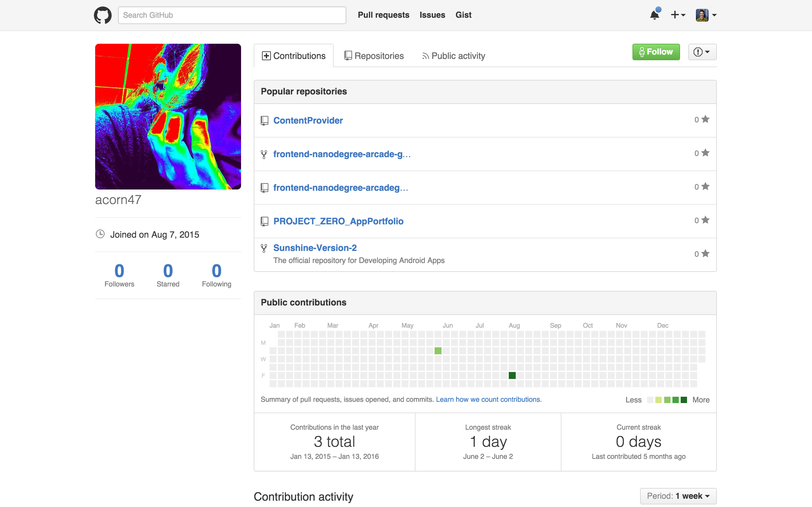The height and width of the screenshot is (507, 812).
Task: Switch to the Repositories tab
Action: click(374, 56)
